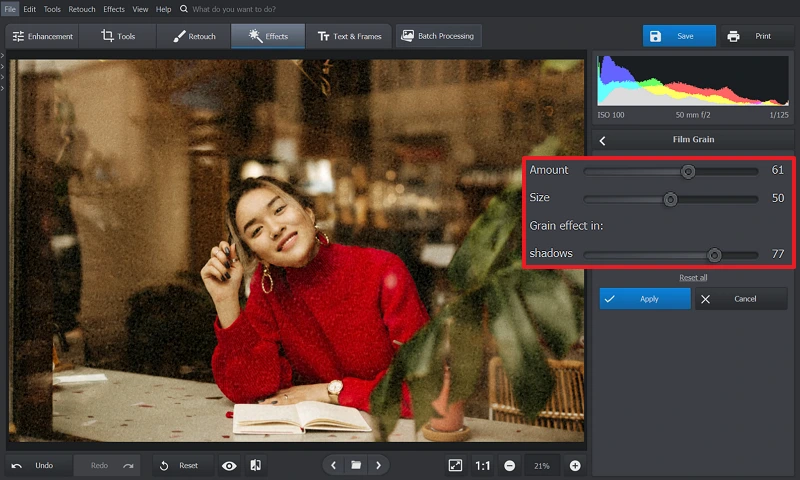Open Batch Processing
Screen dimensions: 800x480
[438, 36]
